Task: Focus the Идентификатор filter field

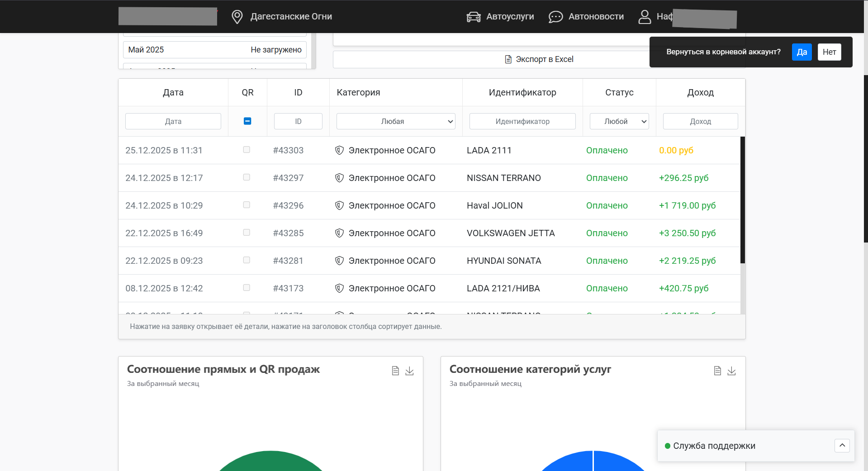Action: coord(522,121)
